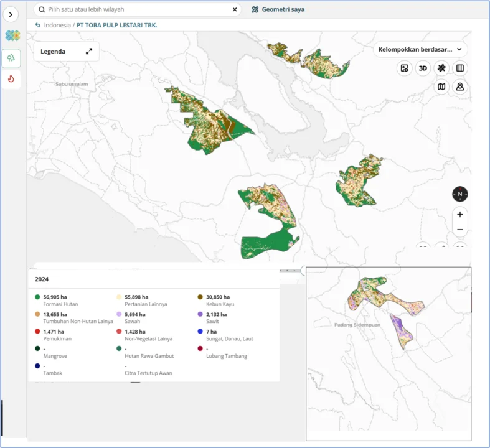
Task: Click the Citra Tertutup Awan label
Action: (x=148, y=373)
